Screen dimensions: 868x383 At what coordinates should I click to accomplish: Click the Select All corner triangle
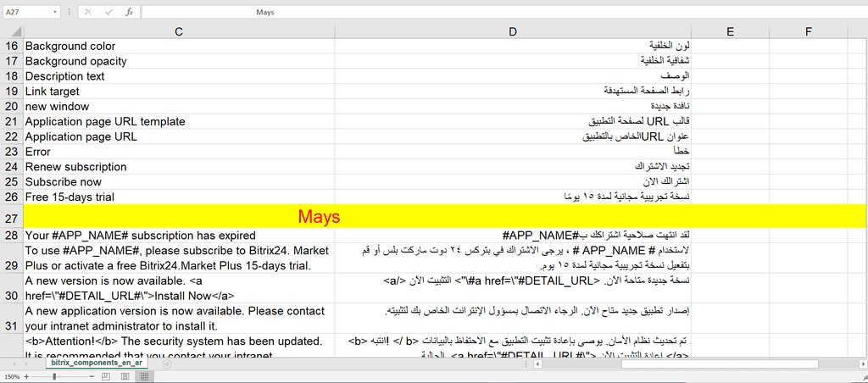click(x=17, y=32)
